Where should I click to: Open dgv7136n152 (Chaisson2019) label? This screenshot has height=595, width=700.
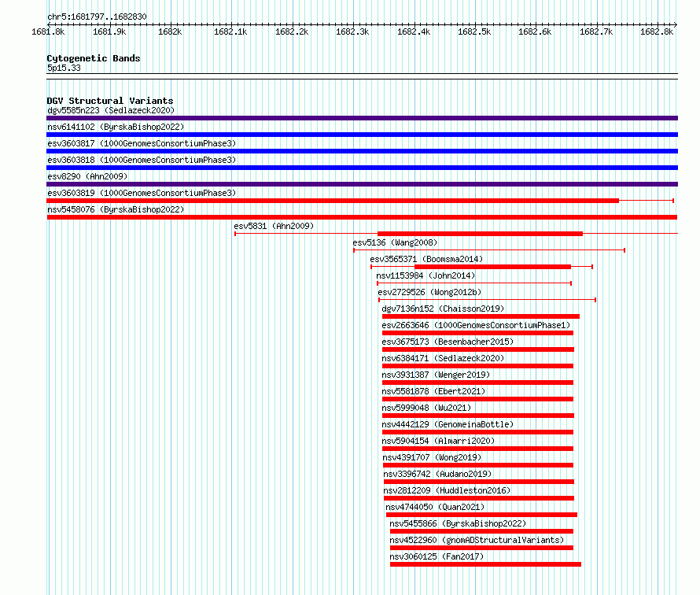coord(443,309)
